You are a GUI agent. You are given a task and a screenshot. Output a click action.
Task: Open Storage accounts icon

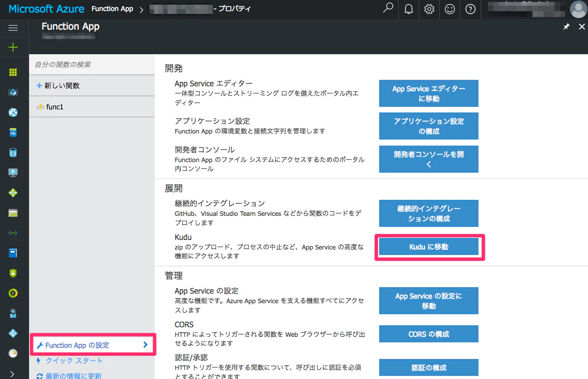[x=13, y=213]
